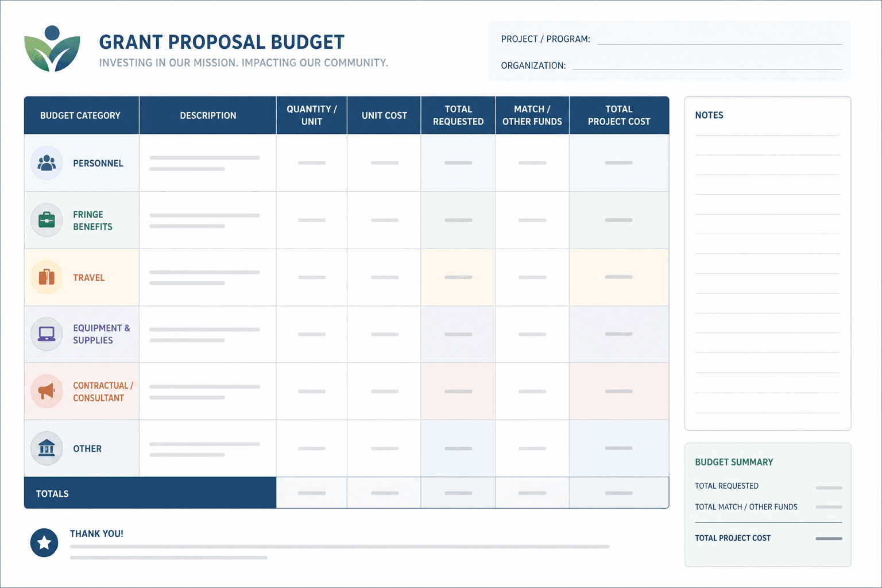882x588 pixels.
Task: Click the GRANT PROPOSAL BUDGET title
Action: click(x=222, y=42)
